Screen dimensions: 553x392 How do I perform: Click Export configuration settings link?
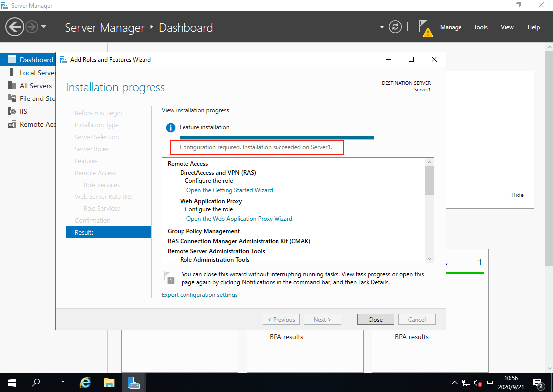coord(199,295)
